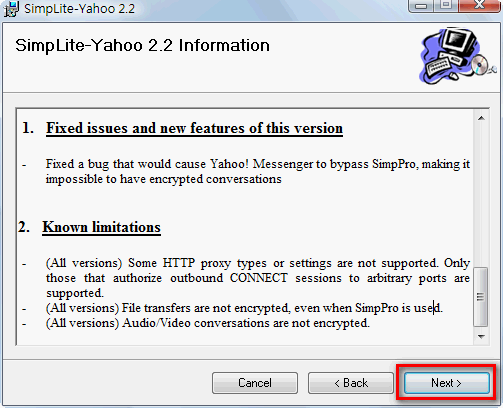Go back with the Back button
The image size is (503, 408).
point(351,383)
